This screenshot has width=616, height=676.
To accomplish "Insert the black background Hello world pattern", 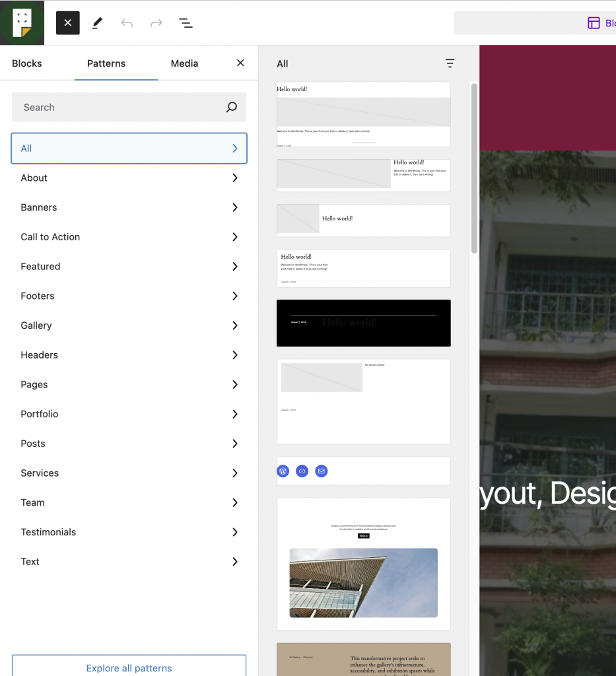I will pyautogui.click(x=363, y=323).
